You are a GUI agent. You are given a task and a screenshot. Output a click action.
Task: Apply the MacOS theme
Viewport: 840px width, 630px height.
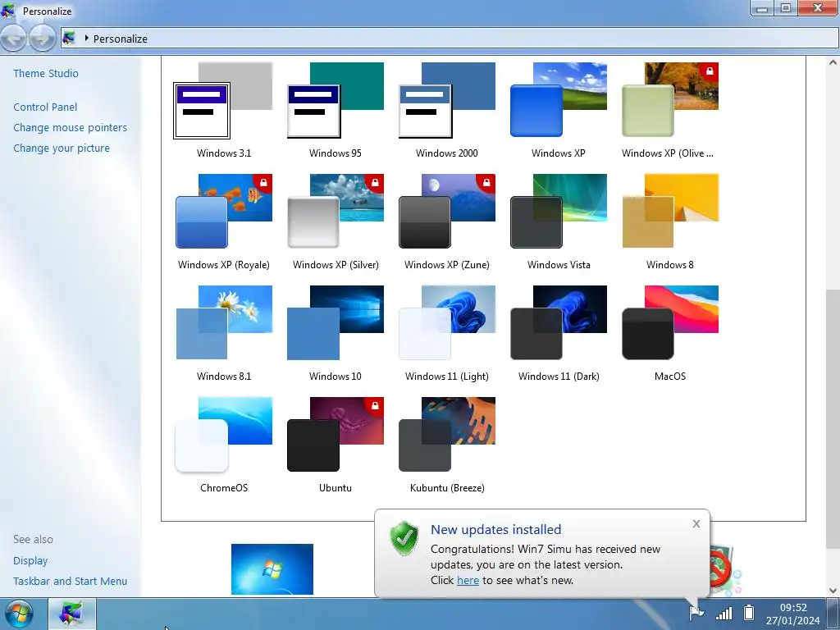pyautogui.click(x=669, y=333)
